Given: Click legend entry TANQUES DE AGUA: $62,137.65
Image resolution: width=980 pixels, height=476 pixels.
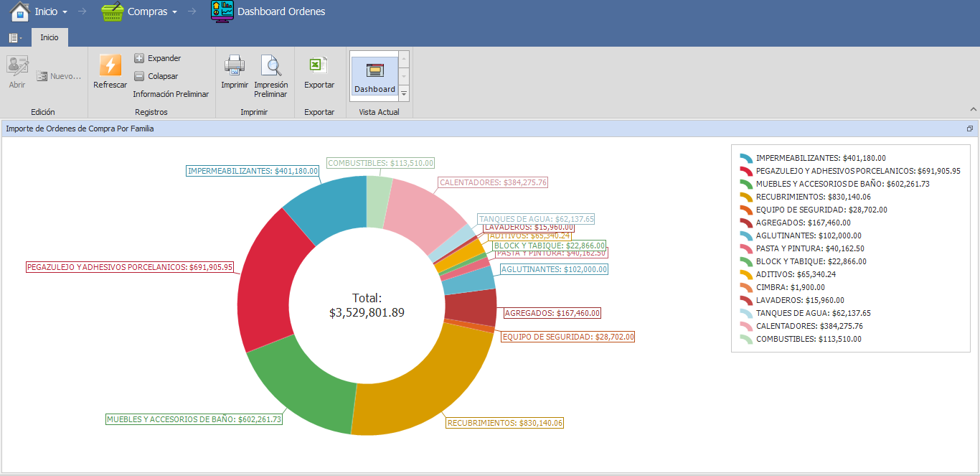Looking at the screenshot, I should click(x=813, y=313).
